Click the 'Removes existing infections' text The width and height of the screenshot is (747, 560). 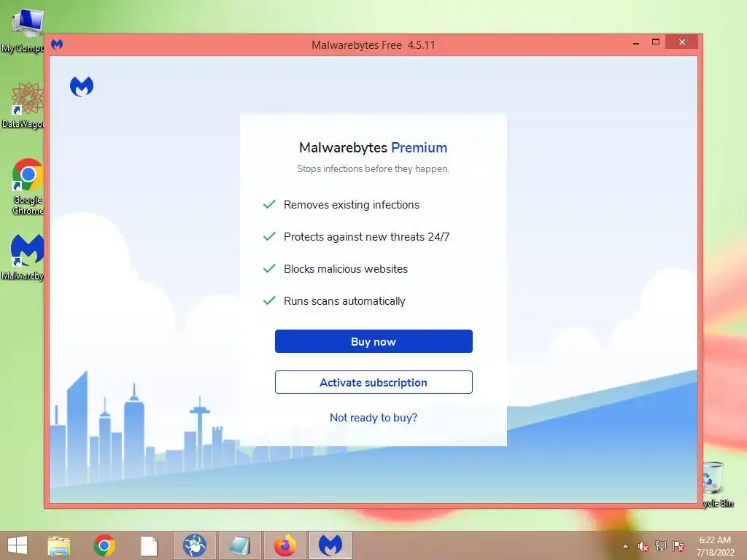tap(352, 205)
